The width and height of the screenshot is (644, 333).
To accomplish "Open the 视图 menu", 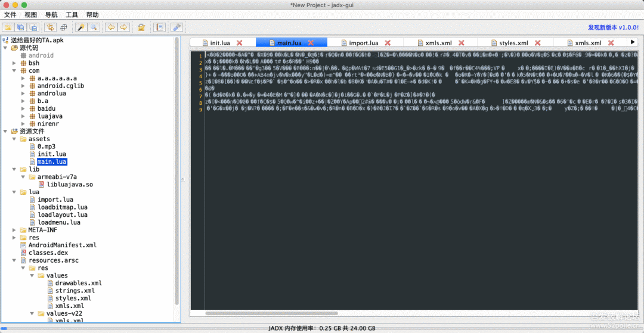I will click(31, 15).
